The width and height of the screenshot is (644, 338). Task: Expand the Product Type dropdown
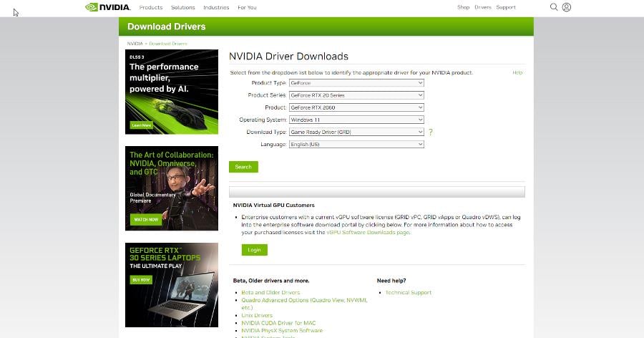[356, 82]
